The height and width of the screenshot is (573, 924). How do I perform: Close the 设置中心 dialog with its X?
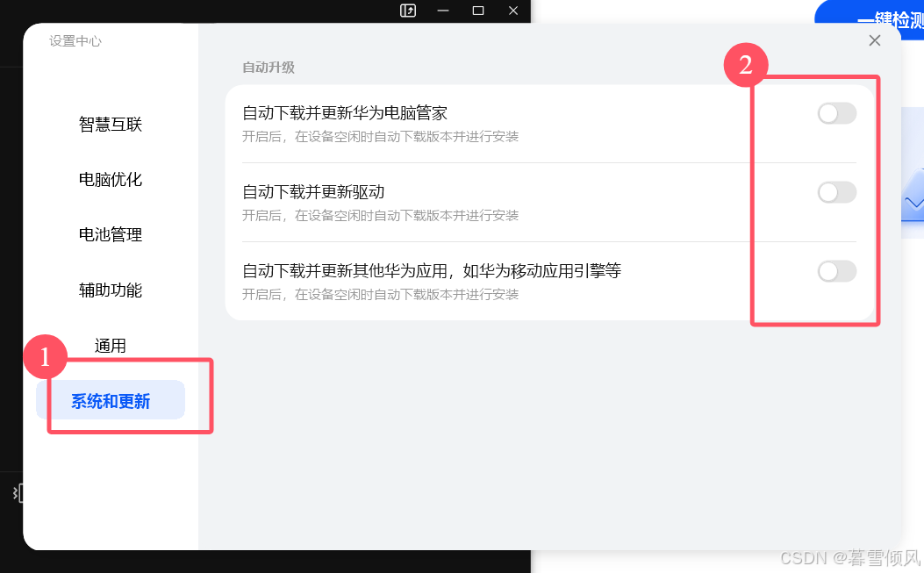coord(875,40)
